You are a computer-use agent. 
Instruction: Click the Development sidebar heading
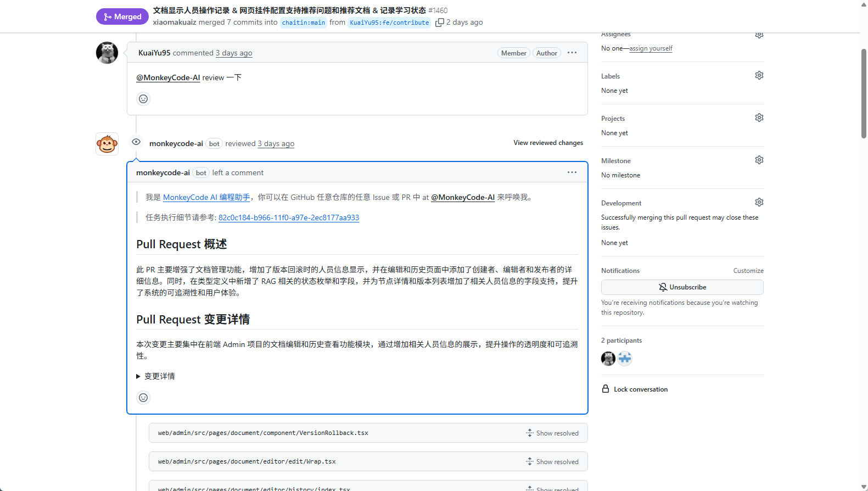621,203
